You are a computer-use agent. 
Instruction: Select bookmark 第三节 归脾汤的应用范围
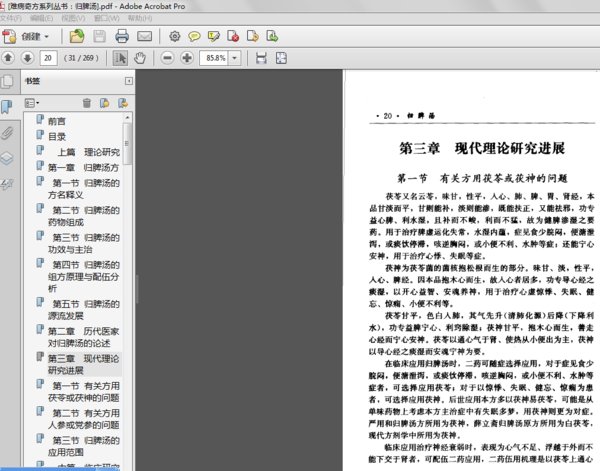pyautogui.click(x=84, y=446)
